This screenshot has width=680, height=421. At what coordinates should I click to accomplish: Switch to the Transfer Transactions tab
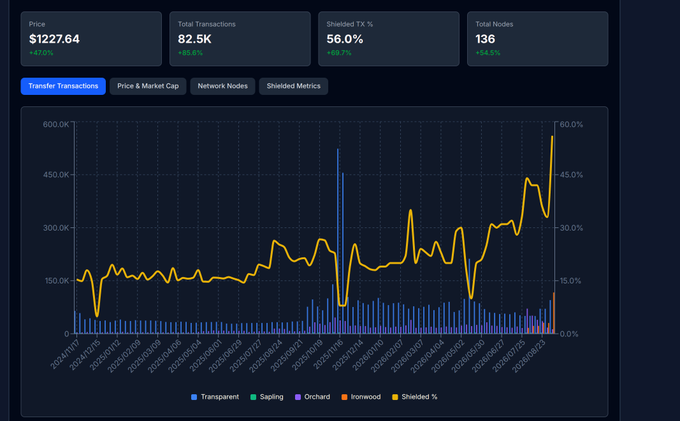pos(63,86)
